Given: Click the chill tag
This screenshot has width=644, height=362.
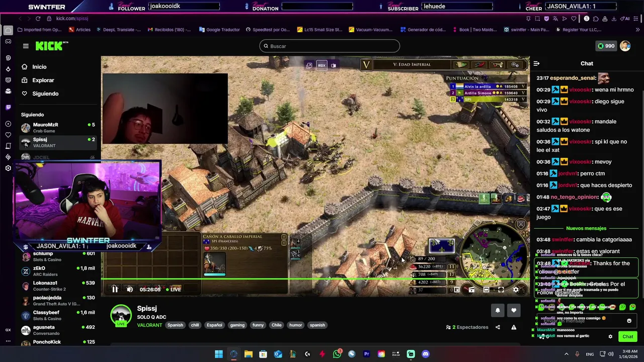Looking at the screenshot, I should coord(195,325).
